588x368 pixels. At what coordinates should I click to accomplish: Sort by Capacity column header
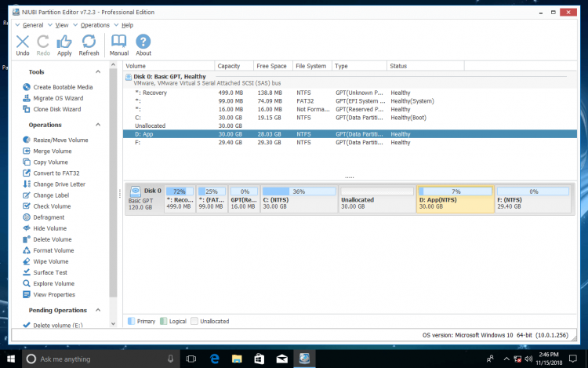click(x=234, y=66)
